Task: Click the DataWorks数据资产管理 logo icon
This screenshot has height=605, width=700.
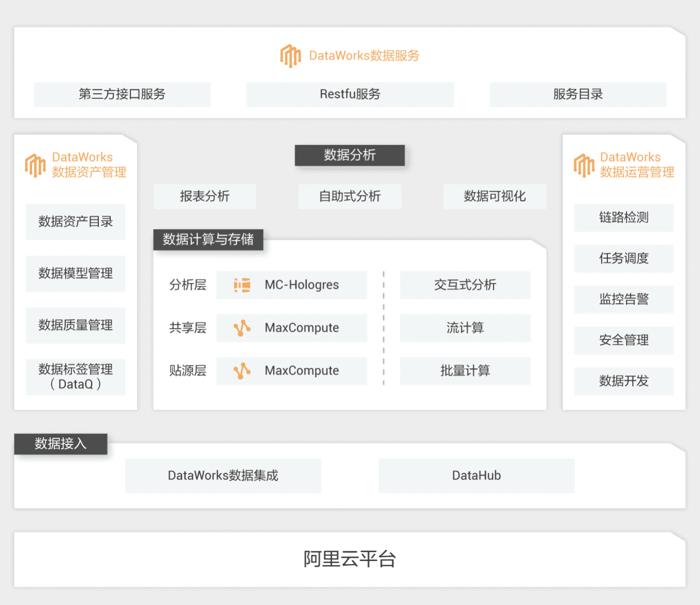Action: tap(35, 165)
